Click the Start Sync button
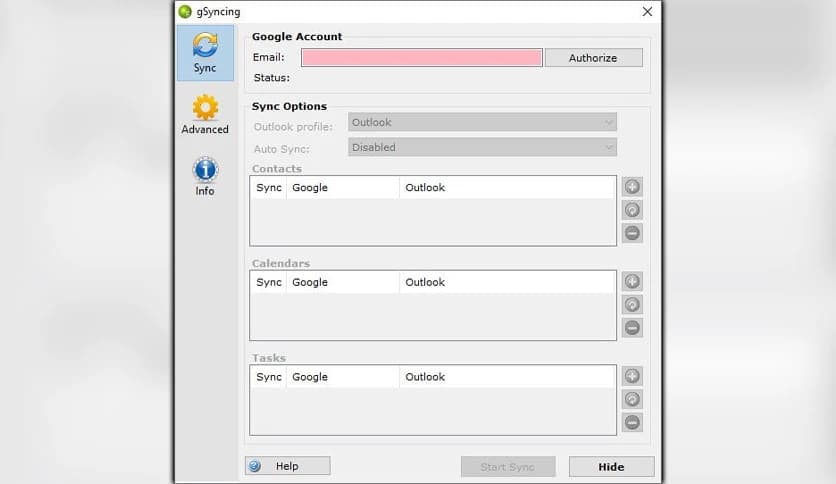The width and height of the screenshot is (836, 484). pos(508,467)
